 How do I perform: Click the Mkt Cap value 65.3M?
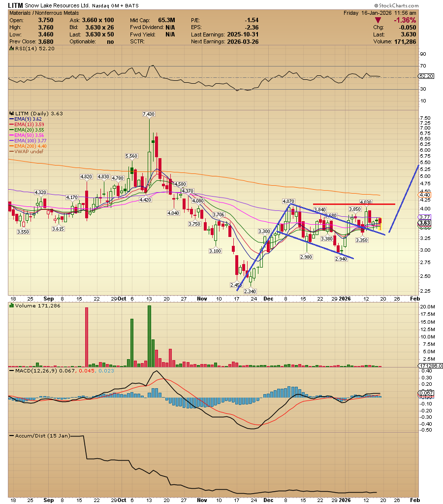[x=166, y=20]
